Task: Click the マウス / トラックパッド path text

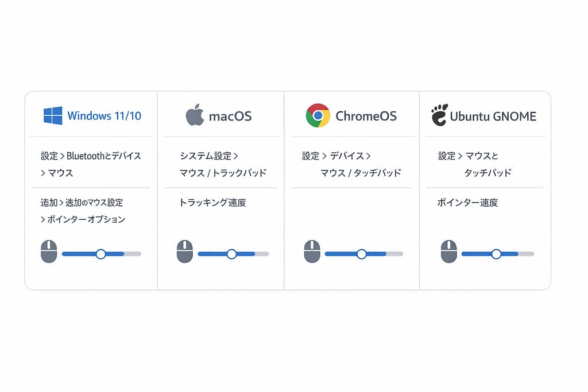Action: point(223,173)
